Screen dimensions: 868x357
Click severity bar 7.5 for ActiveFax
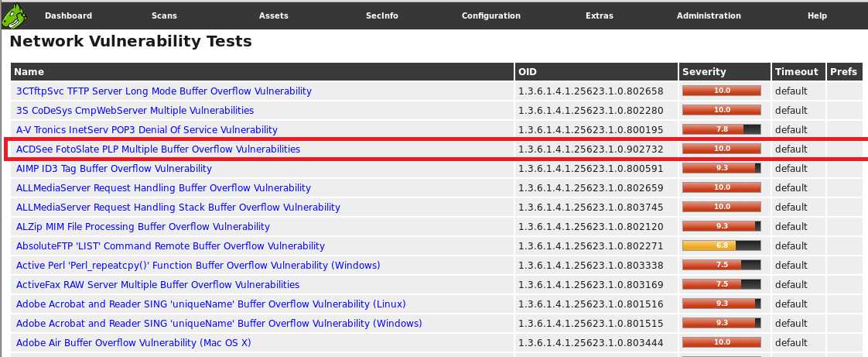click(x=722, y=284)
